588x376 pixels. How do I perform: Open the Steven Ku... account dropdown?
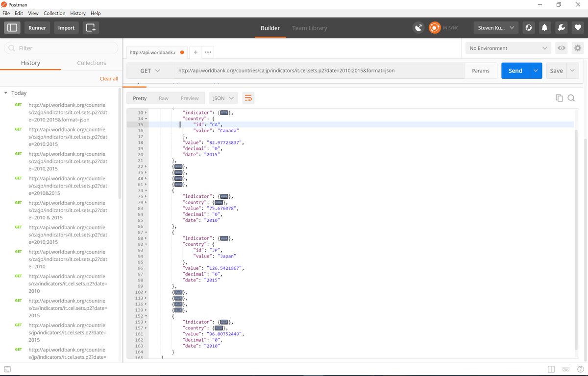click(x=496, y=28)
